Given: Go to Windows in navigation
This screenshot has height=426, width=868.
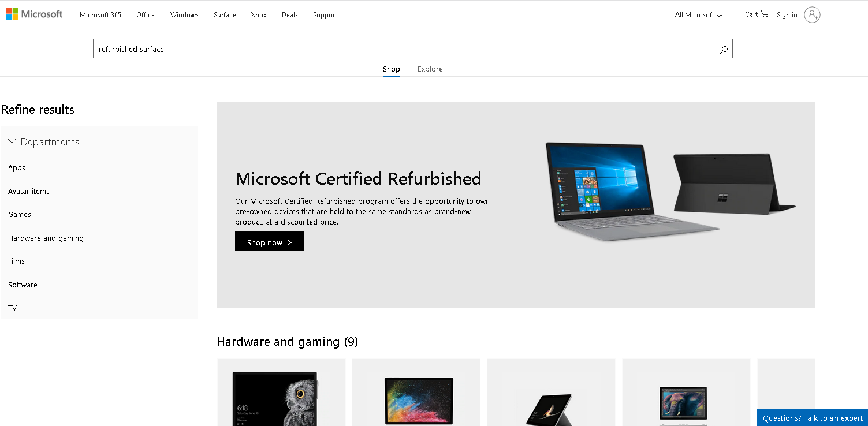Looking at the screenshot, I should coord(184,15).
